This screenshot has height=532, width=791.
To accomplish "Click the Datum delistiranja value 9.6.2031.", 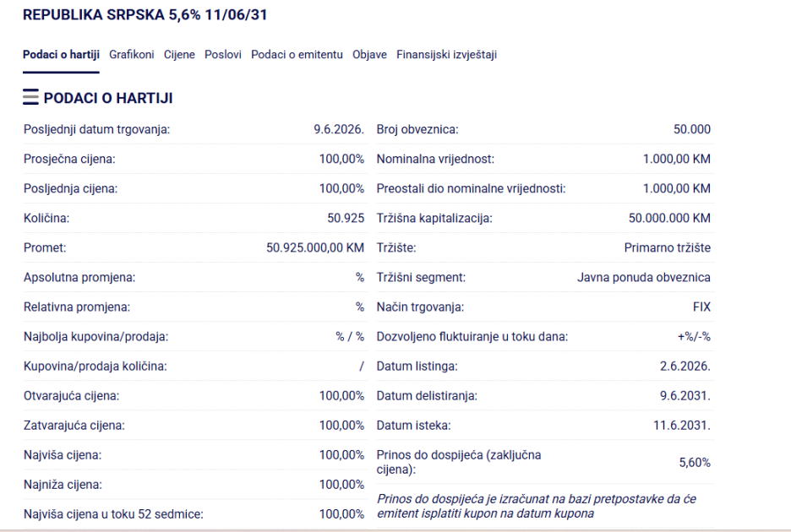I will coord(685,396).
